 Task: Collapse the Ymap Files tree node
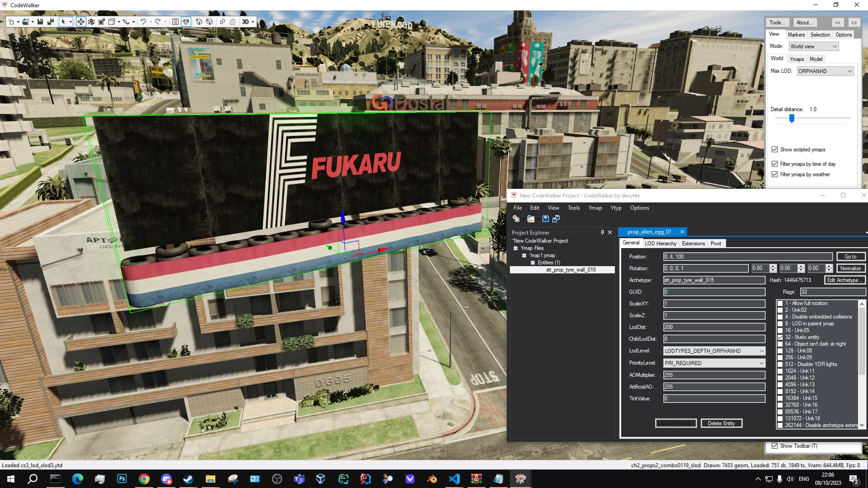(x=515, y=248)
